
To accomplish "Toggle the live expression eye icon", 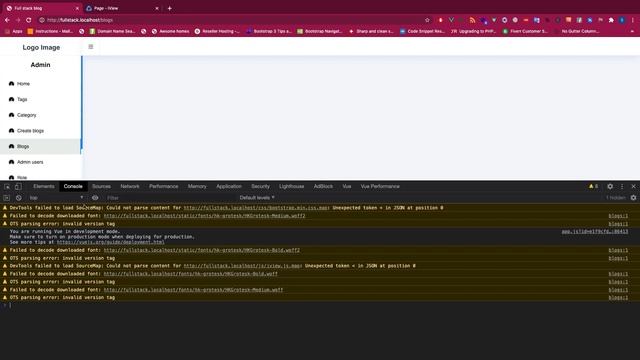I will [x=95, y=198].
